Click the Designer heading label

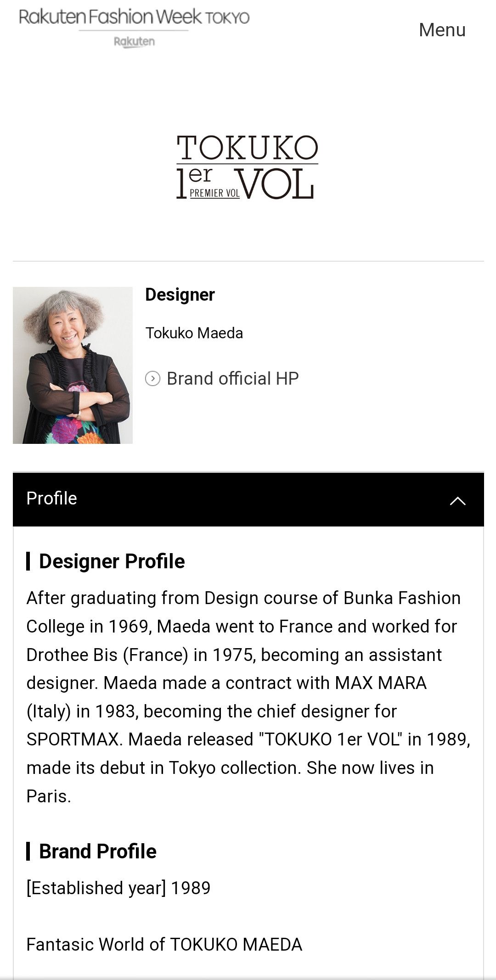(180, 295)
